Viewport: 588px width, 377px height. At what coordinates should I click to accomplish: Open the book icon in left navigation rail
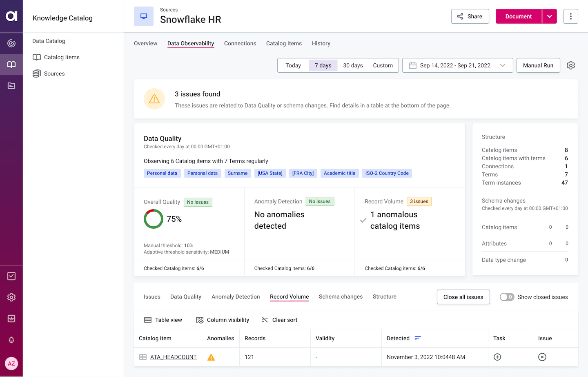(11, 65)
